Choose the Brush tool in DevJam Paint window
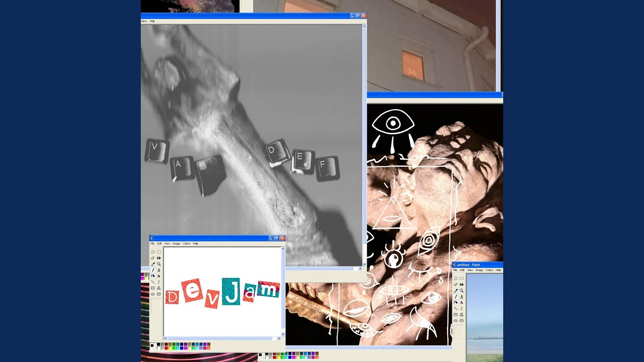644x362 pixels. [159, 270]
